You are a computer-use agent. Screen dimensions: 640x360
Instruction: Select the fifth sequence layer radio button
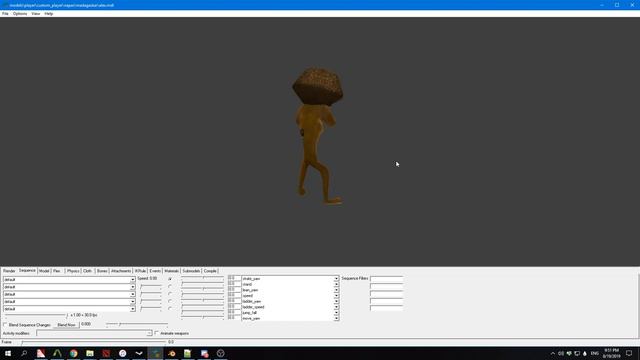tap(170, 309)
